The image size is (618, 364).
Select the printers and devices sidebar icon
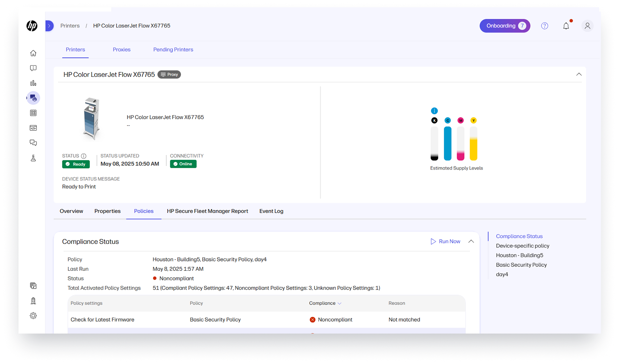tap(33, 98)
